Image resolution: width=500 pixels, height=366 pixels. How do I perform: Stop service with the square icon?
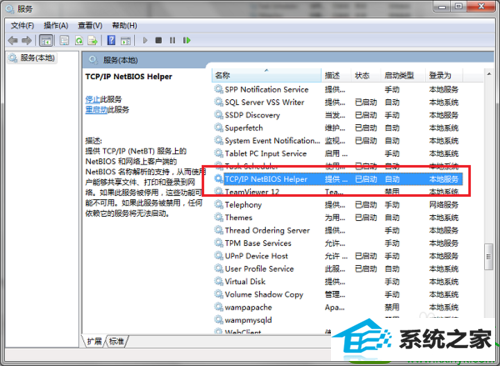click(x=159, y=40)
